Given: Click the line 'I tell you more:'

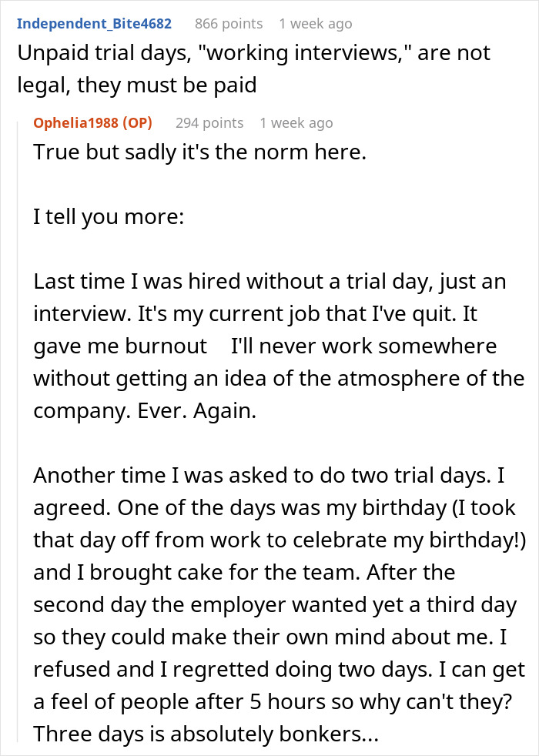Looking at the screenshot, I should 109,216.
